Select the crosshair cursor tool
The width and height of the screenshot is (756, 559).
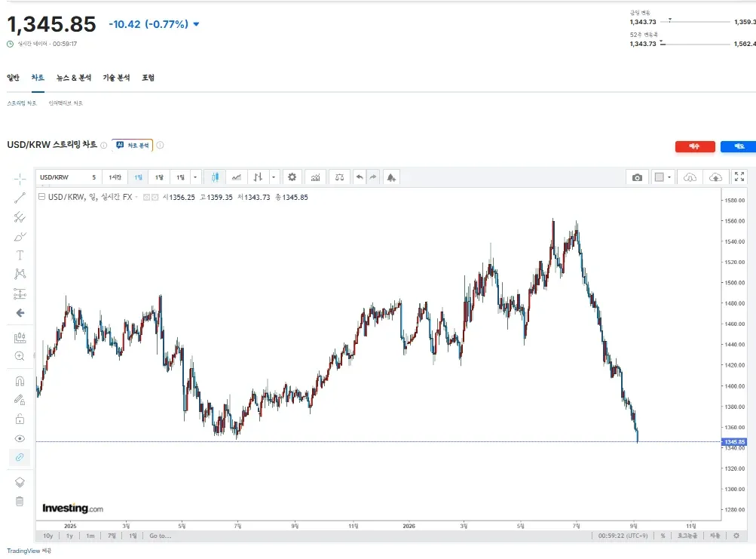click(20, 180)
